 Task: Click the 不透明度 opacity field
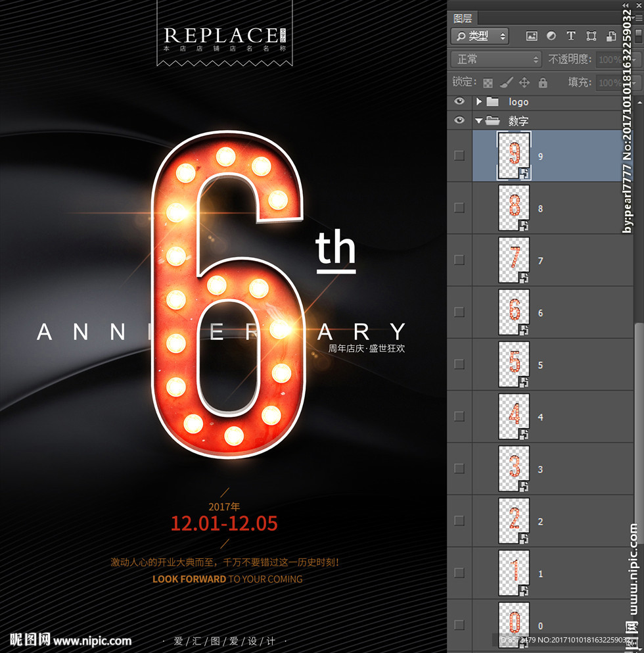pyautogui.click(x=611, y=59)
